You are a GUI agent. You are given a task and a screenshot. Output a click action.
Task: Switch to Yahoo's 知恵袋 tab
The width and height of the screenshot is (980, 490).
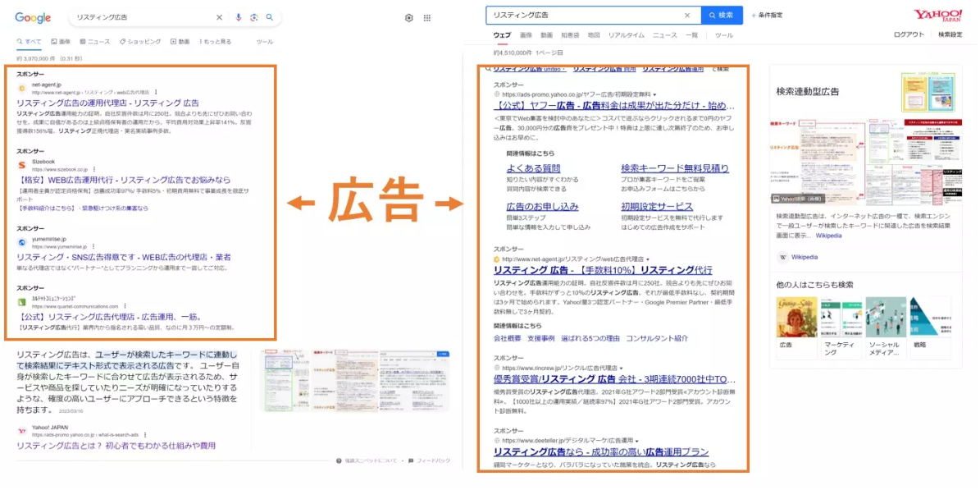click(569, 35)
